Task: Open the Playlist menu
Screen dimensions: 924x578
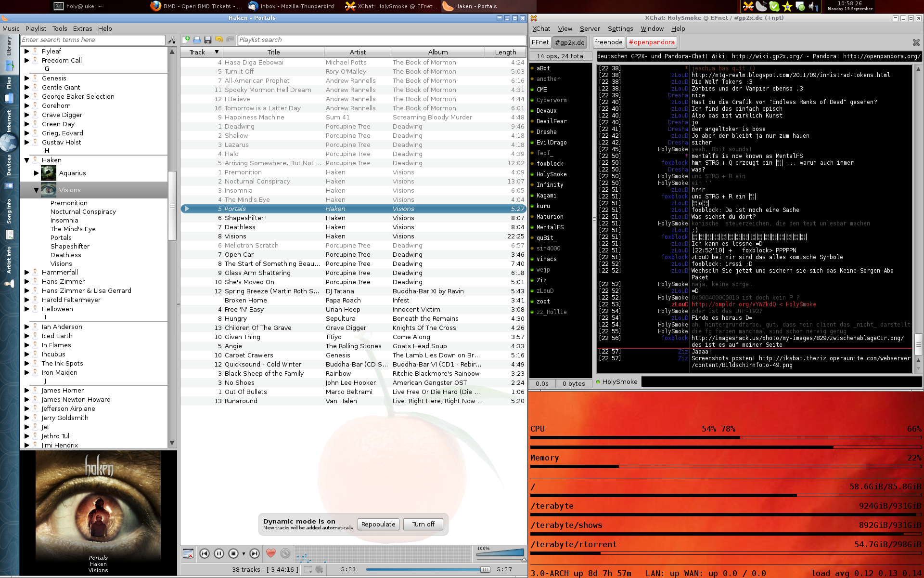Action: pyautogui.click(x=36, y=28)
